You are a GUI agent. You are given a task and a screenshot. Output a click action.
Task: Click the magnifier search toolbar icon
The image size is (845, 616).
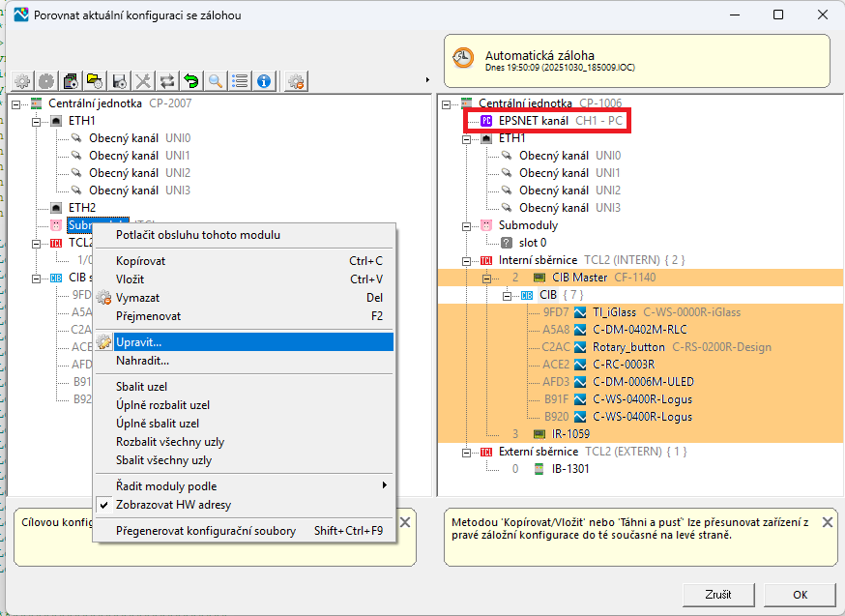216,81
